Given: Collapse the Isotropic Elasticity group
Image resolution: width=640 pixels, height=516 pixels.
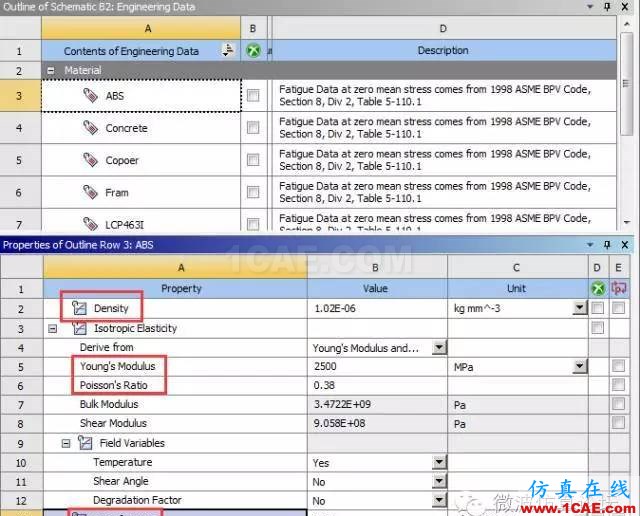Looking at the screenshot, I should click(x=53, y=329).
